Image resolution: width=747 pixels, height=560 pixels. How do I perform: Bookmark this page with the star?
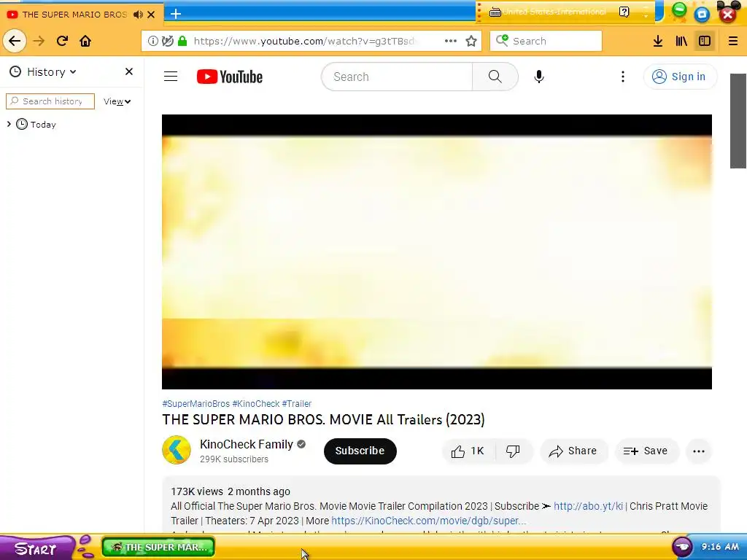(x=471, y=41)
